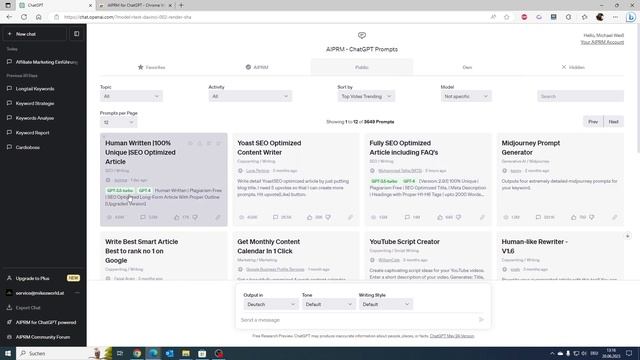Copy link of Human Written Article prompt
The width and height of the screenshot is (640, 360).
tap(218, 217)
